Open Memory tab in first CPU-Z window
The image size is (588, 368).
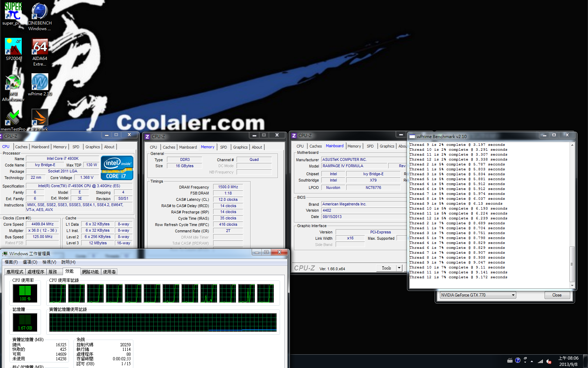(x=60, y=147)
